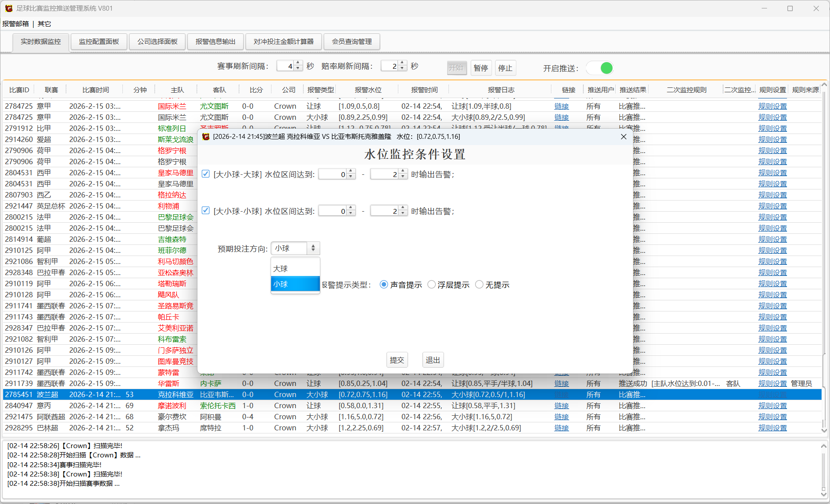
Task: Sort by the 报警时间 column header
Action: (x=424, y=90)
